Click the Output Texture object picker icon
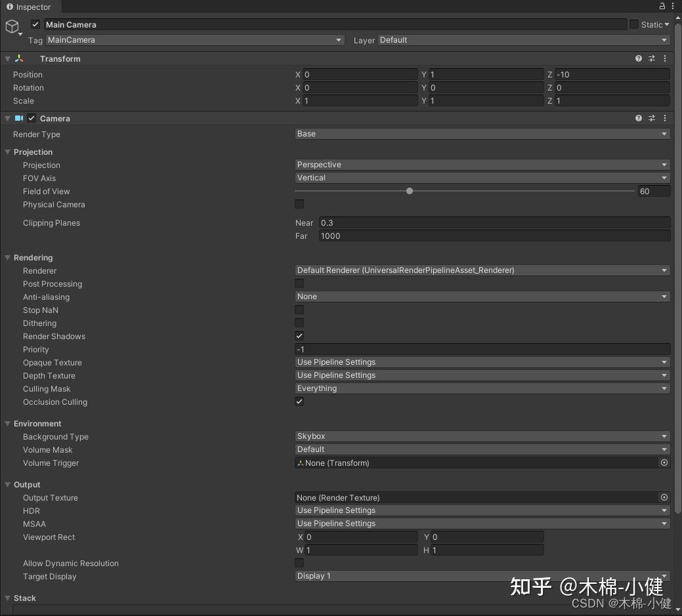The width and height of the screenshot is (682, 616). click(x=664, y=497)
